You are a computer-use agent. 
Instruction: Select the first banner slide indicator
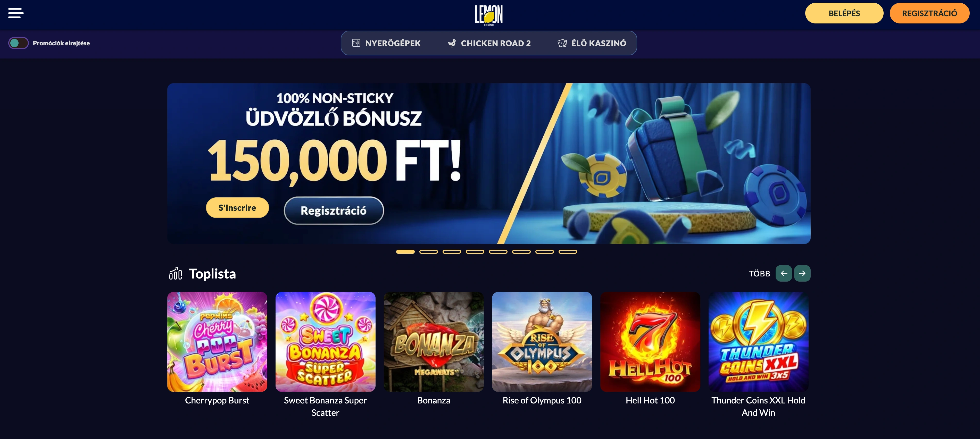pos(405,252)
